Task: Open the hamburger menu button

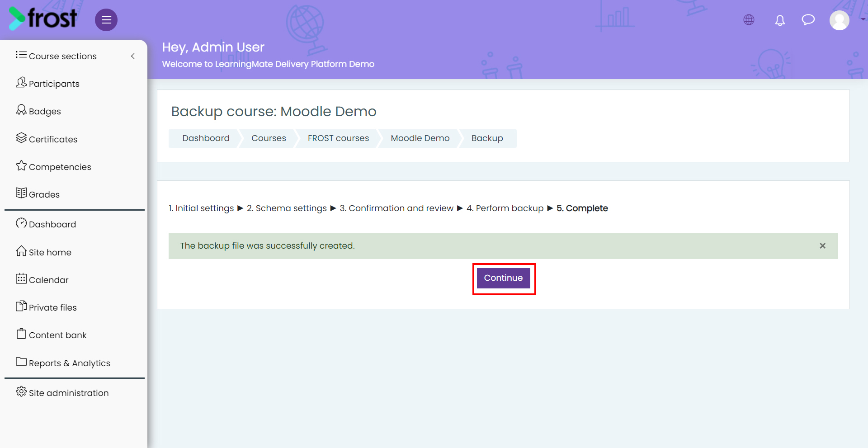Action: (x=106, y=20)
